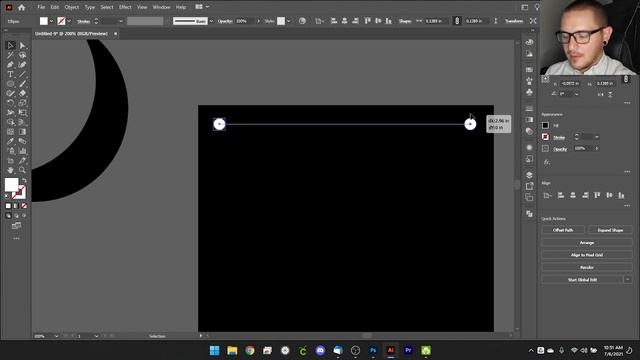This screenshot has height=360, width=640.
Task: Select the Magic Wand tool
Action: (11, 55)
